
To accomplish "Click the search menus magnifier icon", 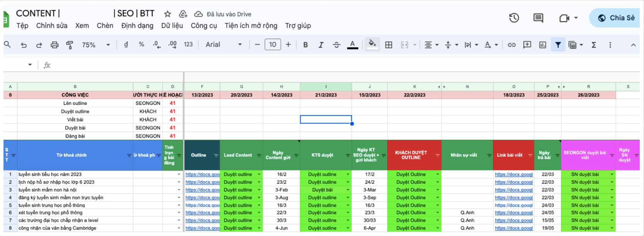I will click(7, 44).
